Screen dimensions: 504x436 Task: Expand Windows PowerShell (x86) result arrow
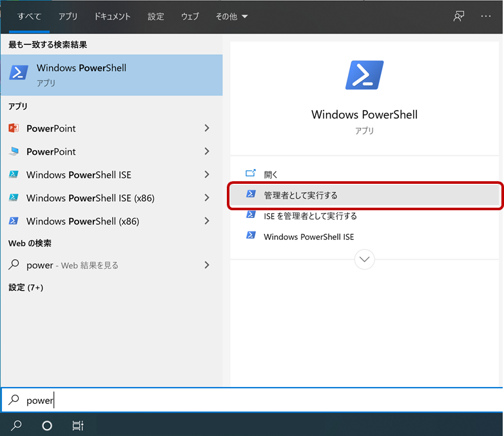(207, 221)
